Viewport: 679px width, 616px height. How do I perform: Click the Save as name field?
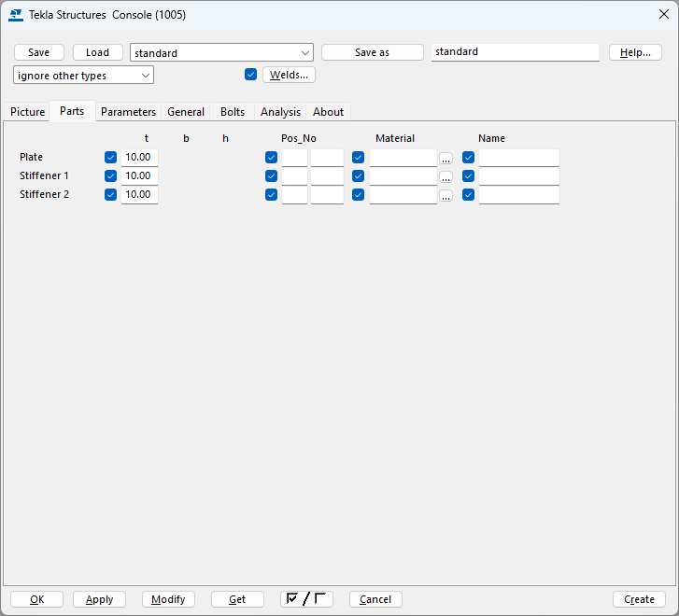[x=516, y=52]
